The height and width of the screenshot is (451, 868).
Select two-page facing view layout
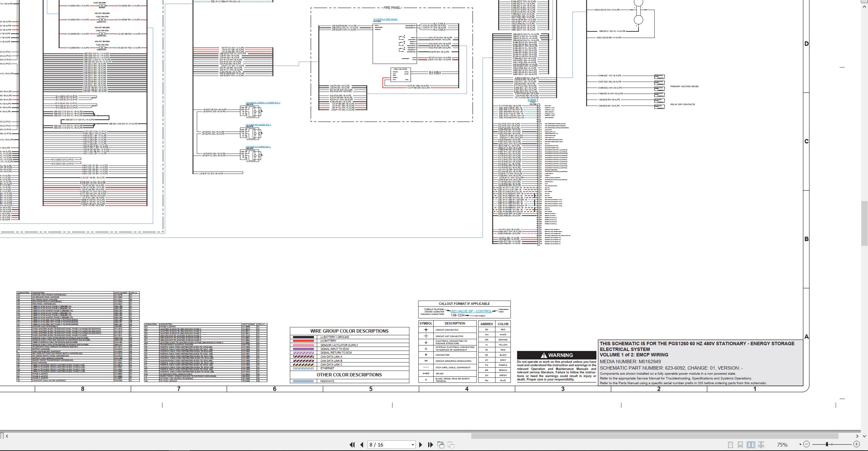click(x=751, y=445)
